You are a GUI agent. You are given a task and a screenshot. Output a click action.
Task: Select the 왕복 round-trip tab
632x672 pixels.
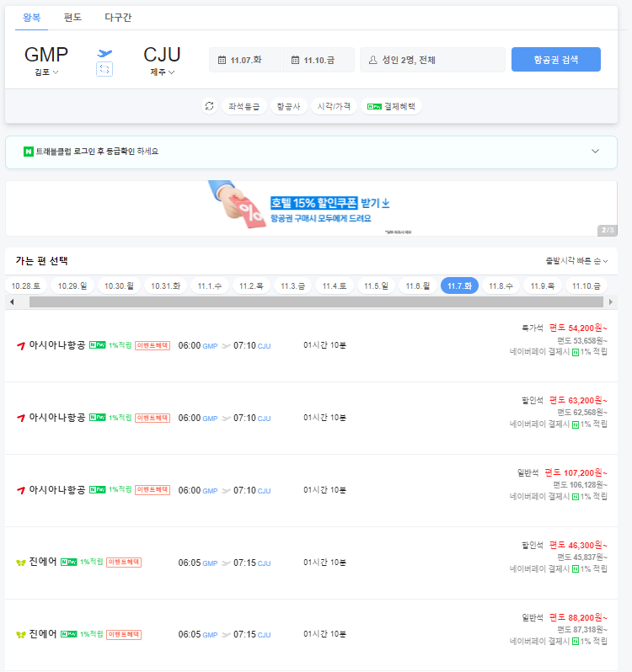click(32, 18)
